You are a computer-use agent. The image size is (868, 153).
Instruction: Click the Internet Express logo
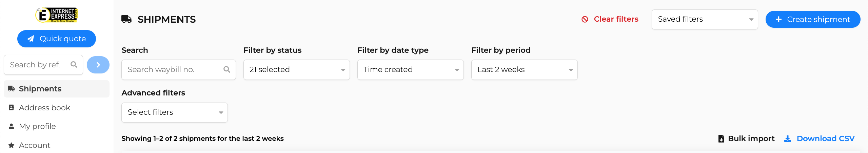click(x=57, y=15)
